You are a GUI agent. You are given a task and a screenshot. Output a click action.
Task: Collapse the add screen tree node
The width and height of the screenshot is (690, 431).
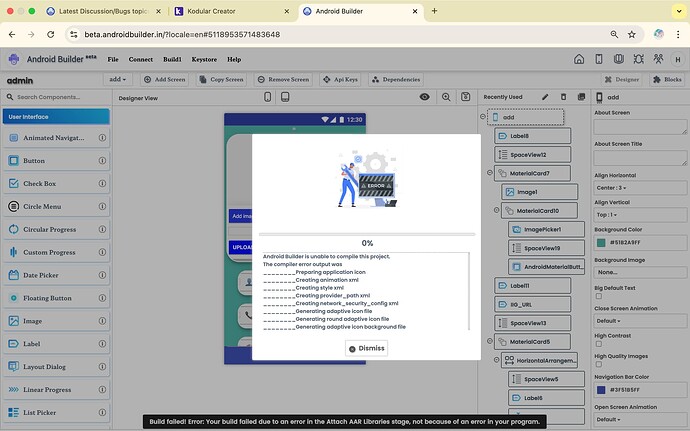(x=483, y=117)
